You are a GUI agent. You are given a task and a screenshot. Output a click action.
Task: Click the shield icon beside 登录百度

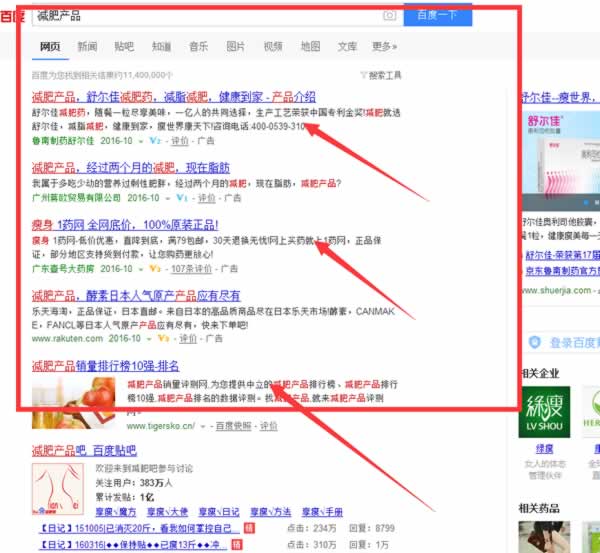[535, 342]
